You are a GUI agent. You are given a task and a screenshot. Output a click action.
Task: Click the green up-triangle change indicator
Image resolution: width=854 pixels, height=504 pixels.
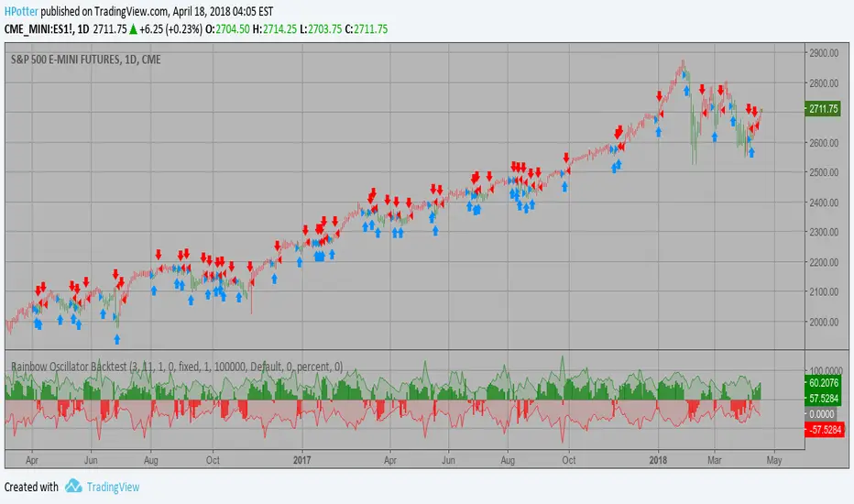pos(133,29)
